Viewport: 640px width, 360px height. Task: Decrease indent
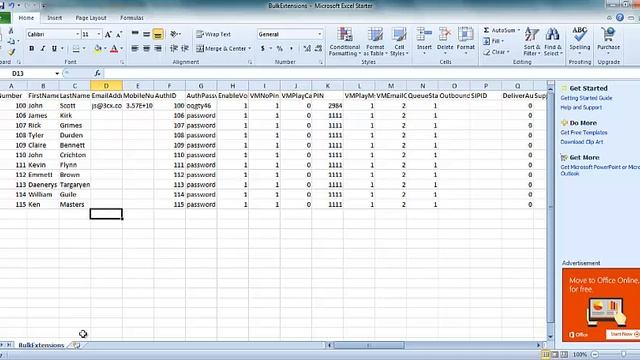click(x=173, y=49)
